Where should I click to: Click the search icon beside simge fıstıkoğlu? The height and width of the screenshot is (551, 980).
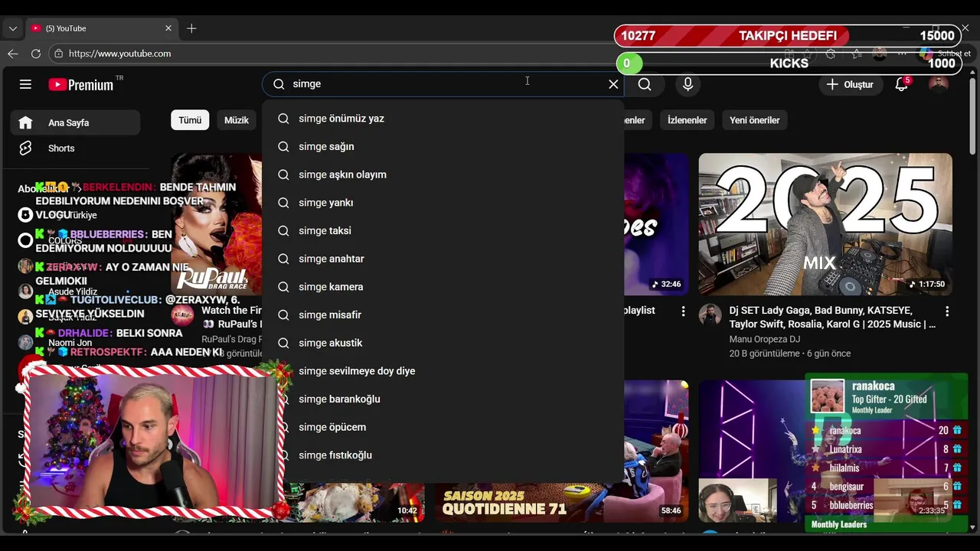[286, 455]
